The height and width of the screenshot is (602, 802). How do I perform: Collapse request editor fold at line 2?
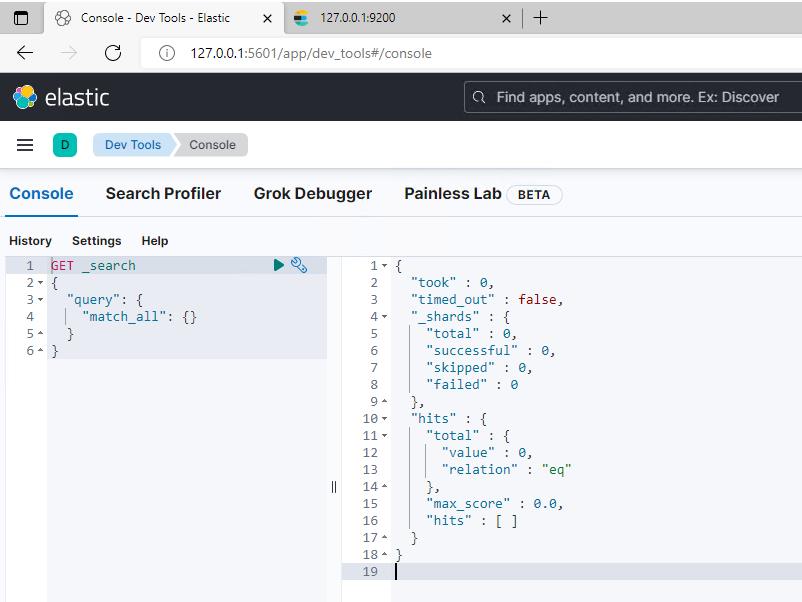tap(40, 282)
